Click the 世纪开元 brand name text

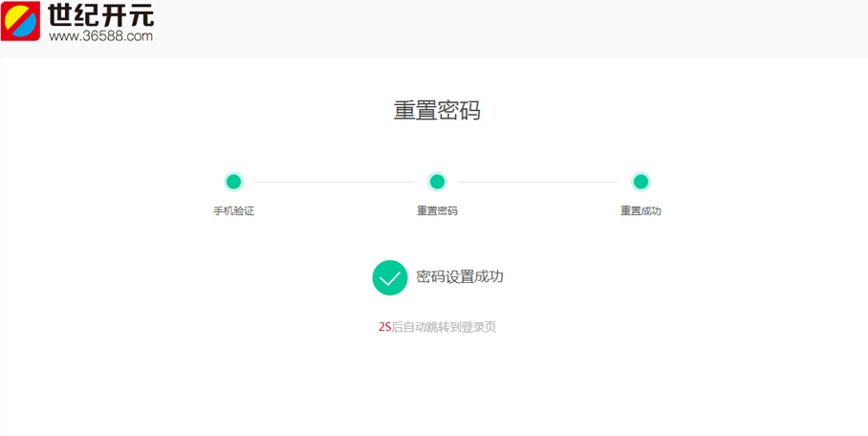[x=100, y=15]
